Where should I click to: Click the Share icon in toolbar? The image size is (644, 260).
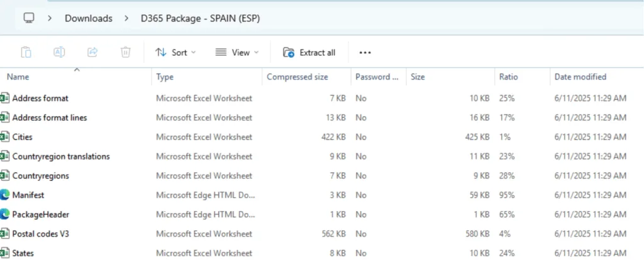[92, 52]
